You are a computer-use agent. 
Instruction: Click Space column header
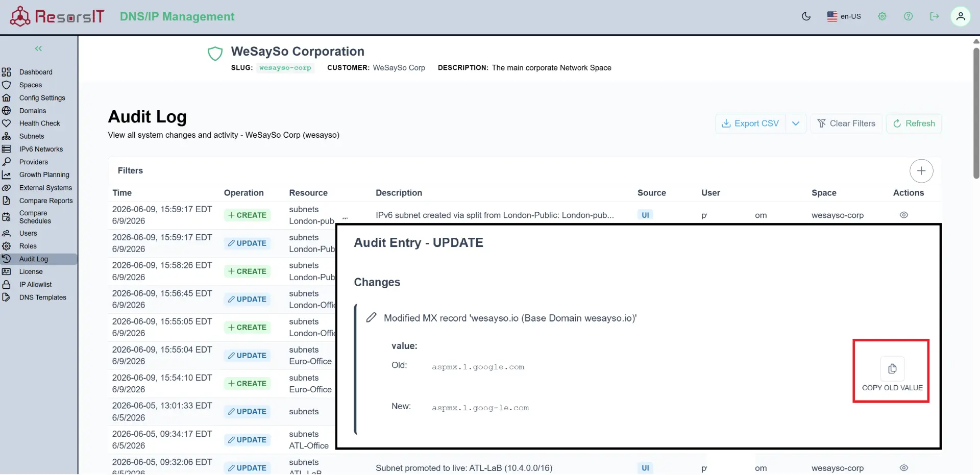point(824,193)
